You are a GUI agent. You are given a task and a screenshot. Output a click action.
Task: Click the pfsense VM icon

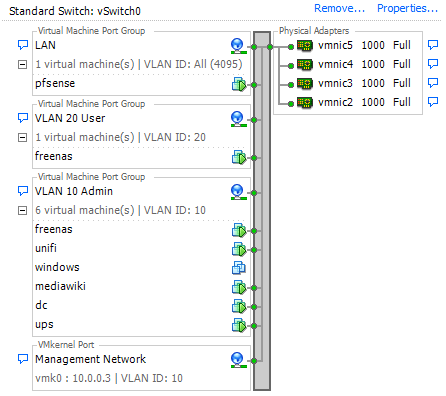tap(239, 84)
